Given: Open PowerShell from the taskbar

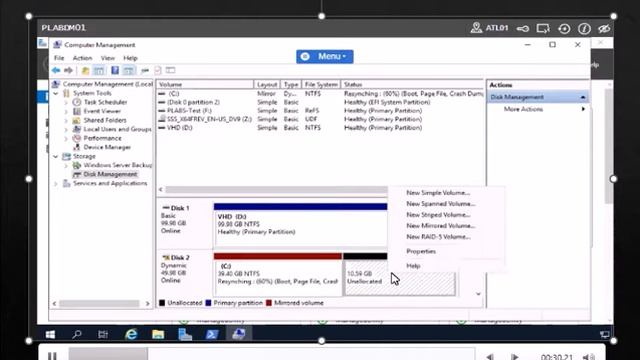Looking at the screenshot, I should pyautogui.click(x=212, y=335).
